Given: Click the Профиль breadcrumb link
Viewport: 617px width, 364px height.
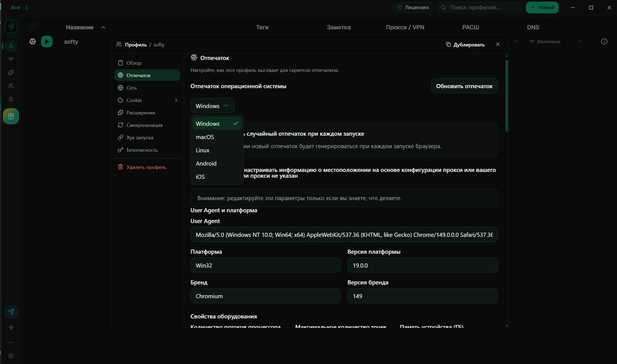Looking at the screenshot, I should 136,44.
